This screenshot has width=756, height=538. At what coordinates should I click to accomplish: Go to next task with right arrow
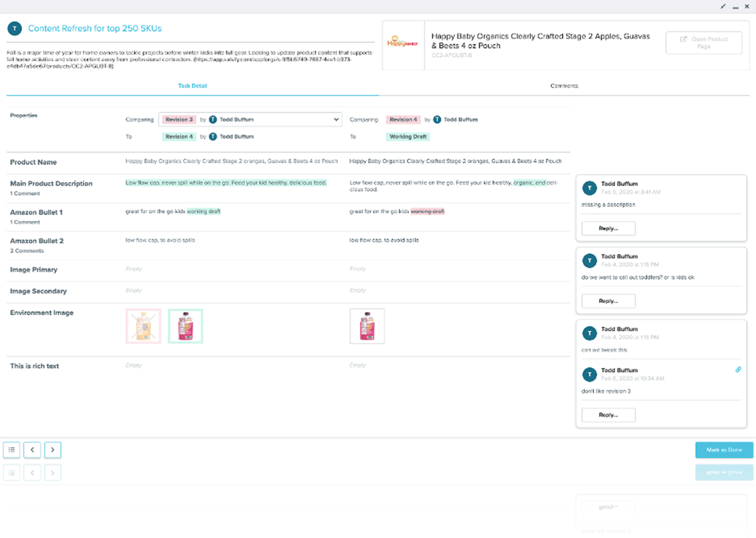52,450
